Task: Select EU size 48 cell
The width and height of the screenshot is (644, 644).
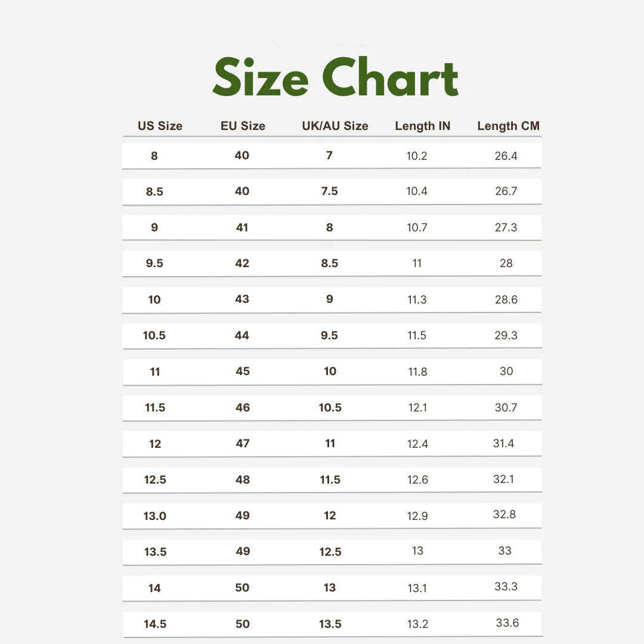Action: coord(243,479)
